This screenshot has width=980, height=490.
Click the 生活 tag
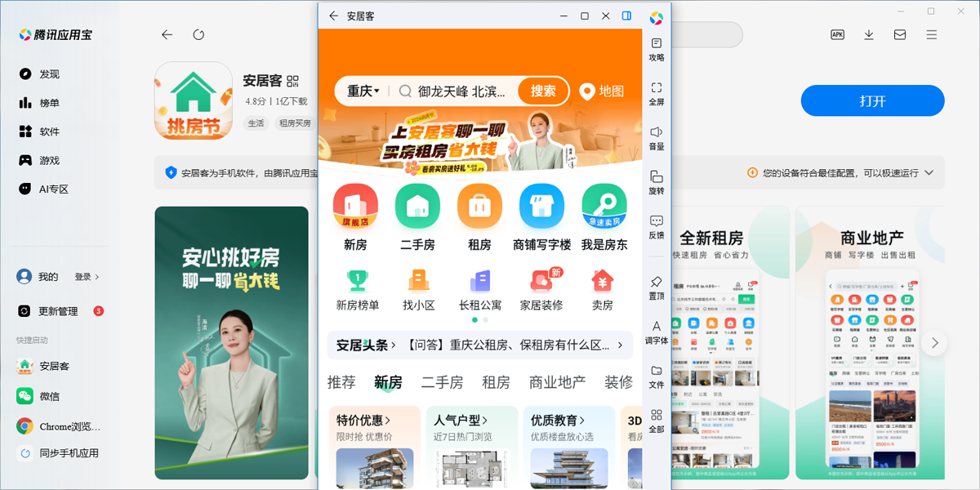coord(256,123)
